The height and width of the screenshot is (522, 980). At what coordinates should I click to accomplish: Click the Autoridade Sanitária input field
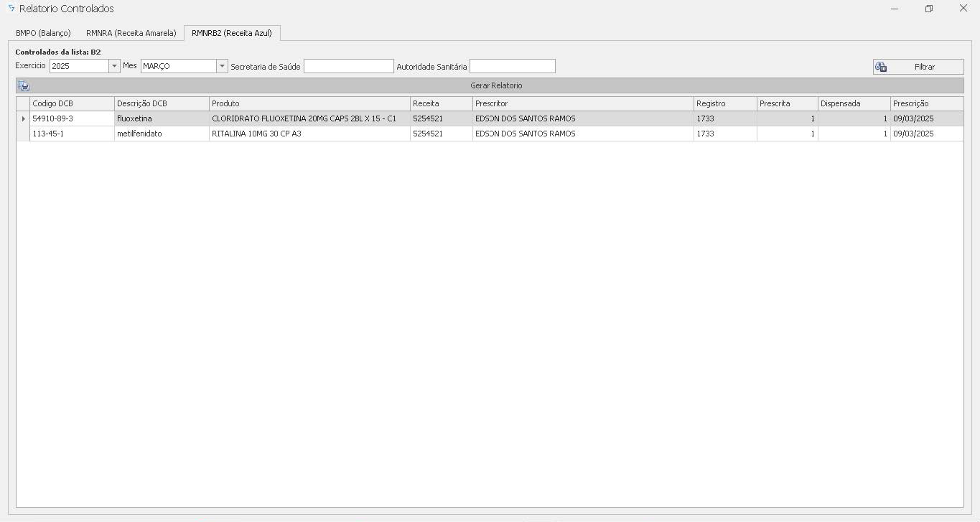pyautogui.click(x=512, y=66)
